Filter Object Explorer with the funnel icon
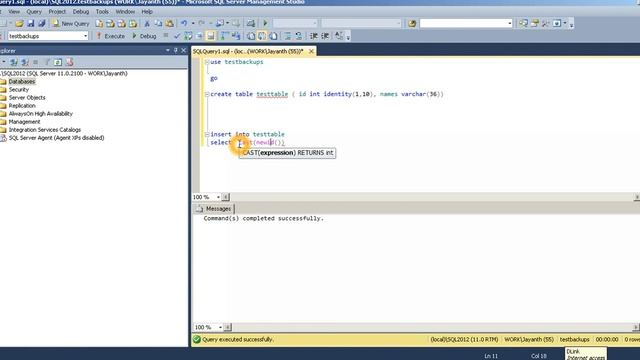 pyautogui.click(x=47, y=62)
